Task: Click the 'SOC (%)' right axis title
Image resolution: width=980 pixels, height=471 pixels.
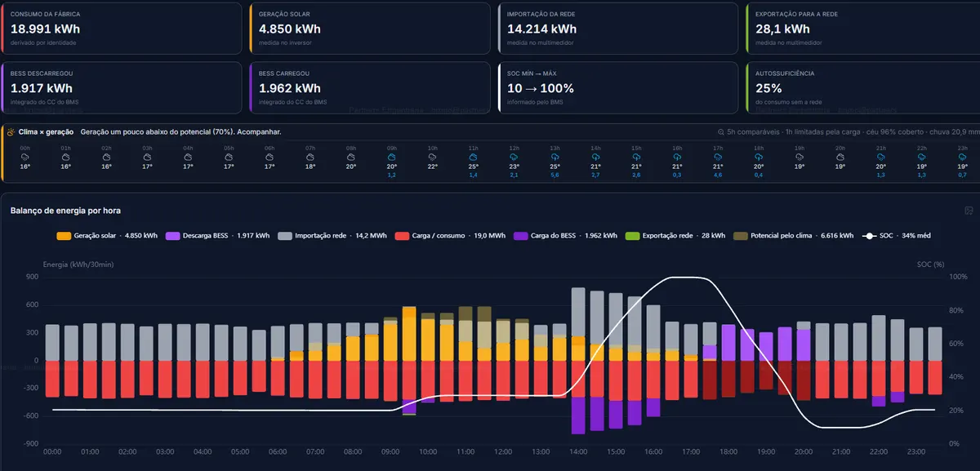Action: coord(931,264)
